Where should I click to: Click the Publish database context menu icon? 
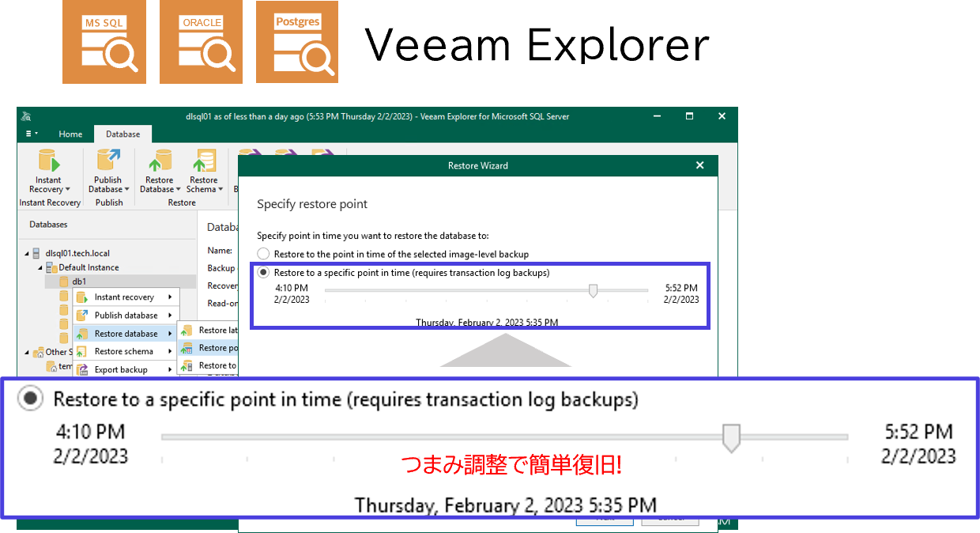tap(81, 315)
